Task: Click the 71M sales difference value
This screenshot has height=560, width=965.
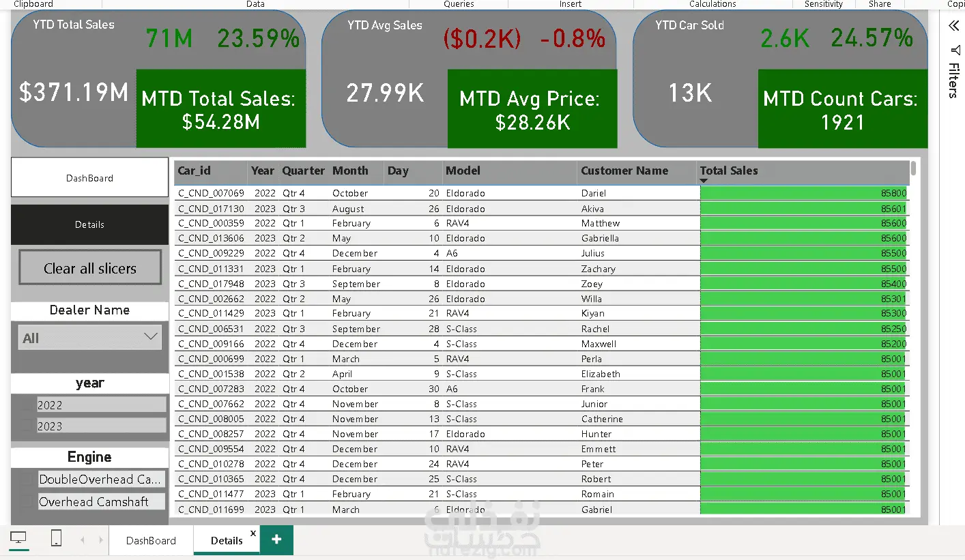Action: click(x=169, y=38)
